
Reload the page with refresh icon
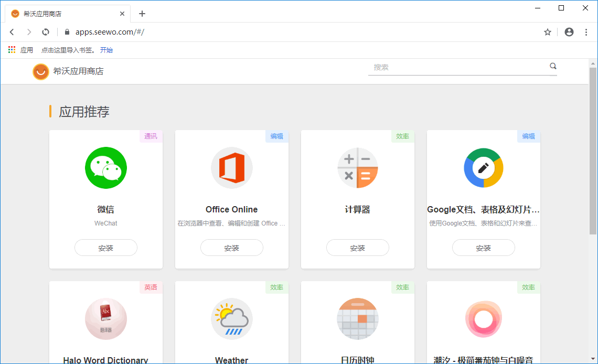click(x=46, y=32)
